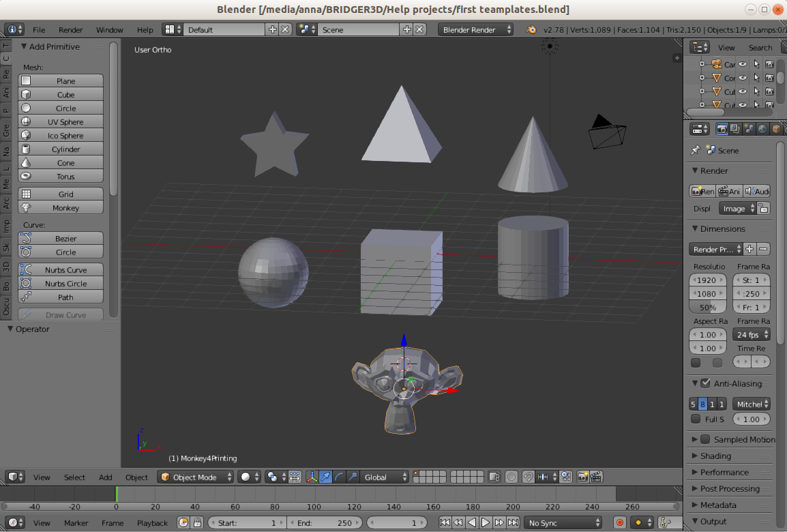Toggle the automatic keyframe record button

click(620, 522)
